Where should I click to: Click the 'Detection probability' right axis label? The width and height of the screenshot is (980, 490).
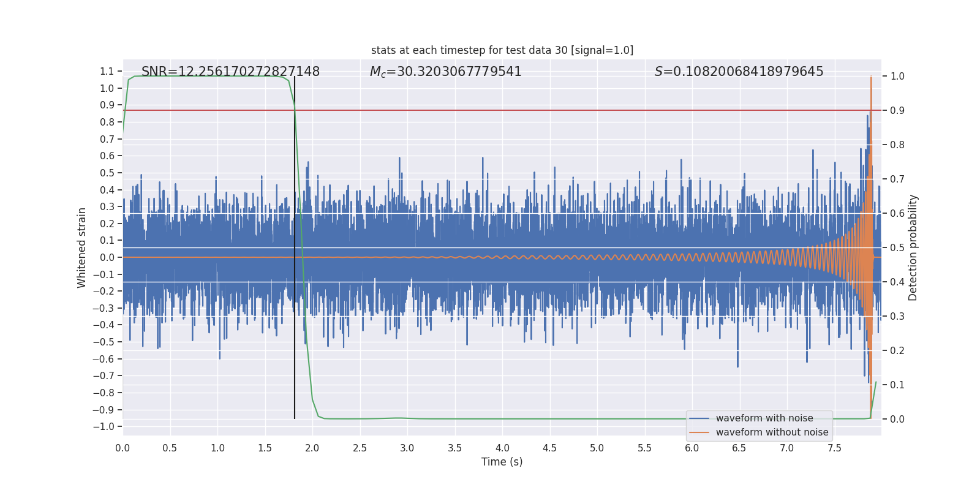(913, 247)
